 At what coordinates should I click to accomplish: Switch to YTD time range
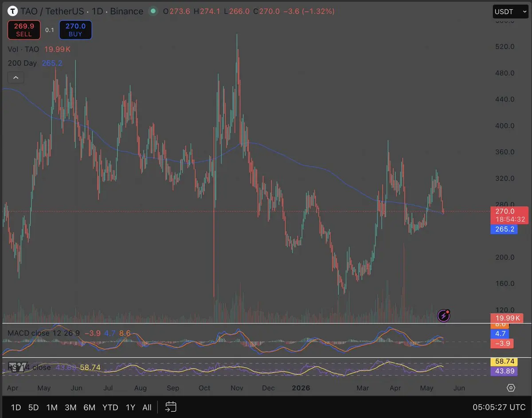point(110,407)
